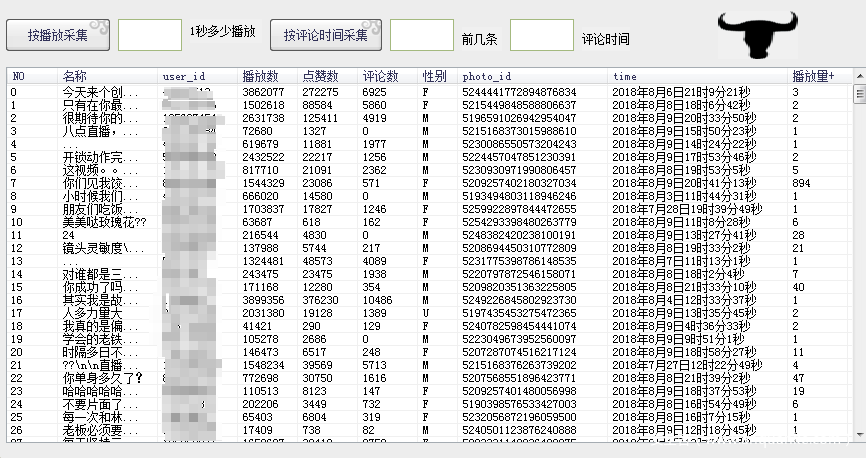Click likes cell 272275

(x=320, y=92)
